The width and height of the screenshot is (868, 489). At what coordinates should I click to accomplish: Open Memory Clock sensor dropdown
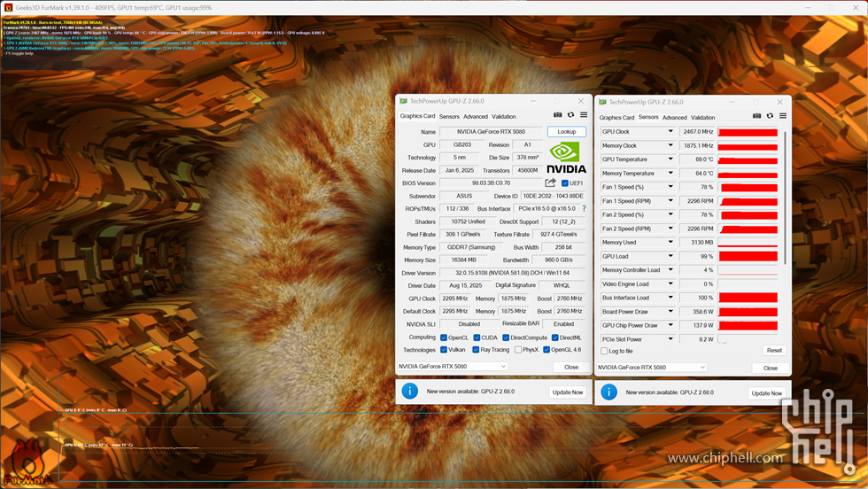(x=670, y=145)
